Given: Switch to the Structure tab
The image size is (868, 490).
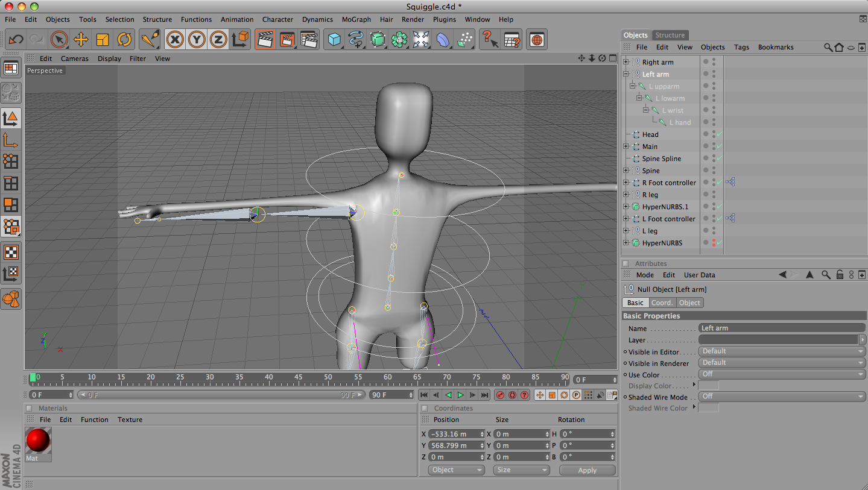Looking at the screenshot, I should [x=670, y=35].
